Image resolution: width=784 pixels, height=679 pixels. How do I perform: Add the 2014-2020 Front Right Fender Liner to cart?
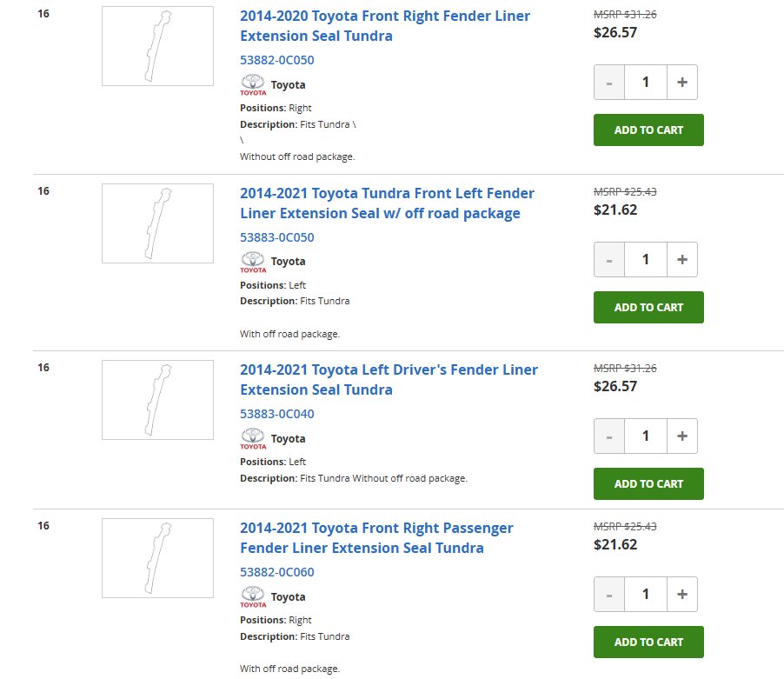click(x=648, y=130)
